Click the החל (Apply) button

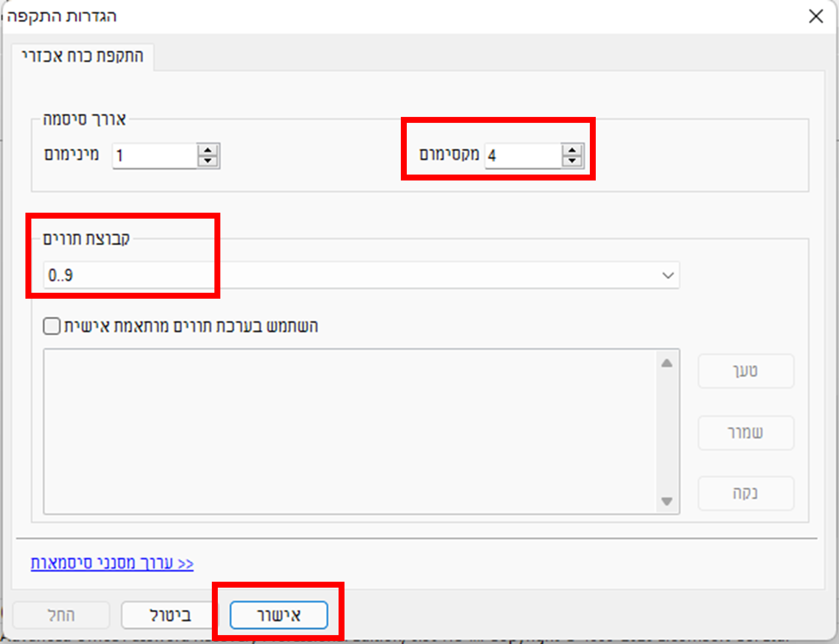(x=61, y=615)
